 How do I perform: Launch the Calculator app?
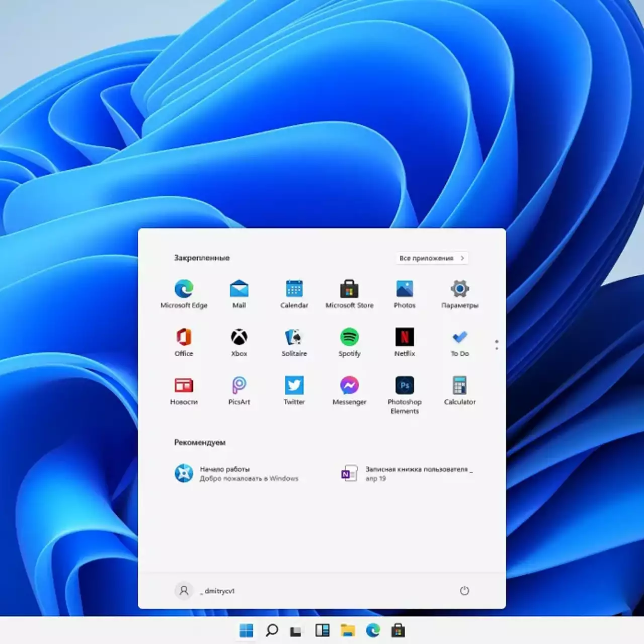click(460, 390)
